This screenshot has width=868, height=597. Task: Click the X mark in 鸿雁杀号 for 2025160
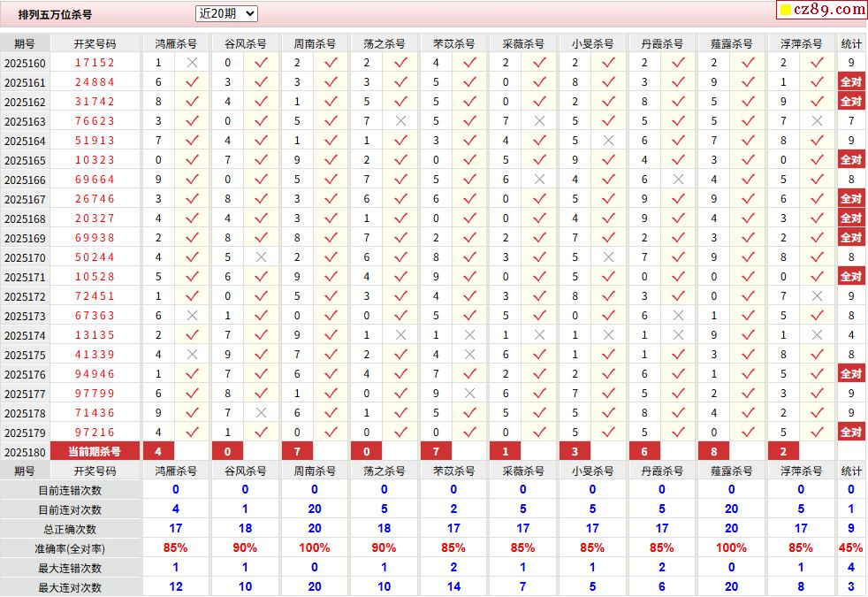pos(192,63)
